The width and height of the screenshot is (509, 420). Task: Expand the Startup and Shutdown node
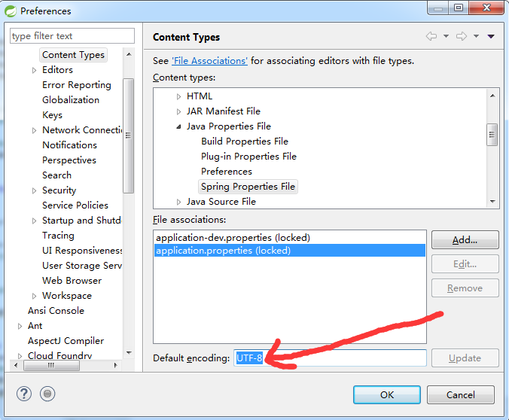point(34,221)
